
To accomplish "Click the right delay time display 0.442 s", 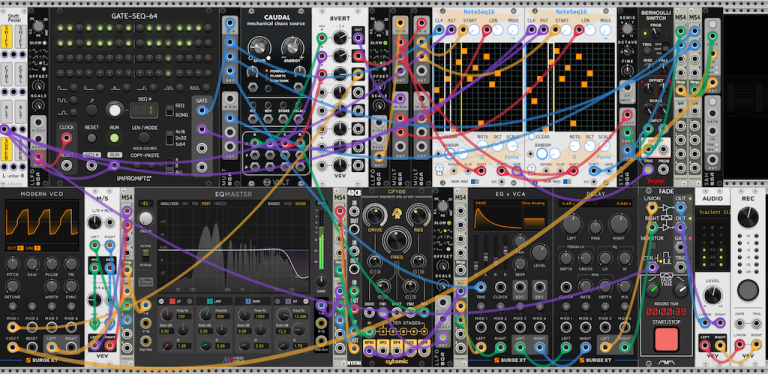I will pyautogui.click(x=624, y=203).
